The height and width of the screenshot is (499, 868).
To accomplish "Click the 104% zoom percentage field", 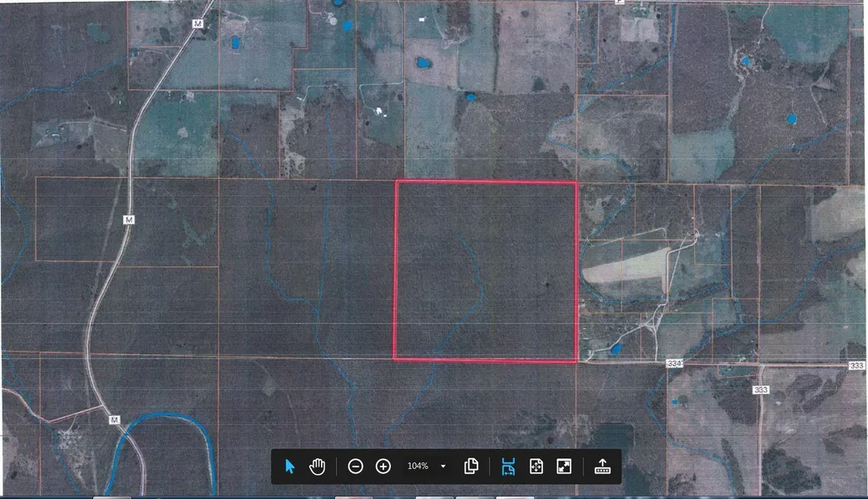I will point(417,467).
